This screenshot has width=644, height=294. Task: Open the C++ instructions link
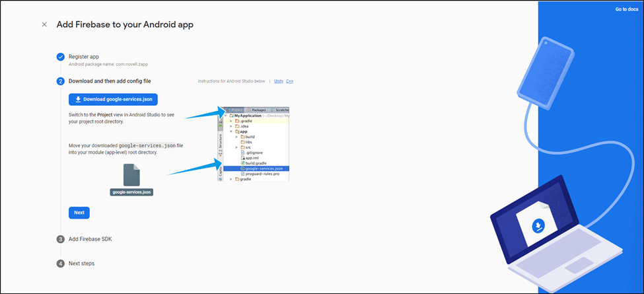pyautogui.click(x=289, y=81)
